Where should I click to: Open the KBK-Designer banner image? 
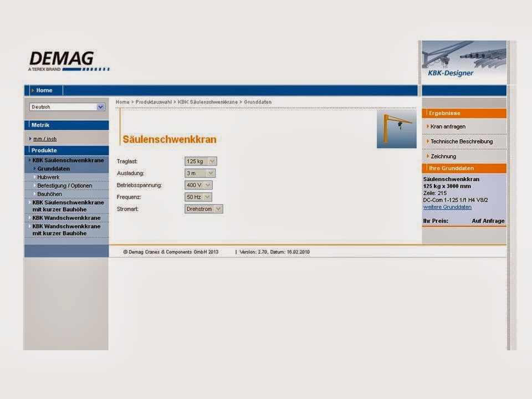(x=464, y=62)
